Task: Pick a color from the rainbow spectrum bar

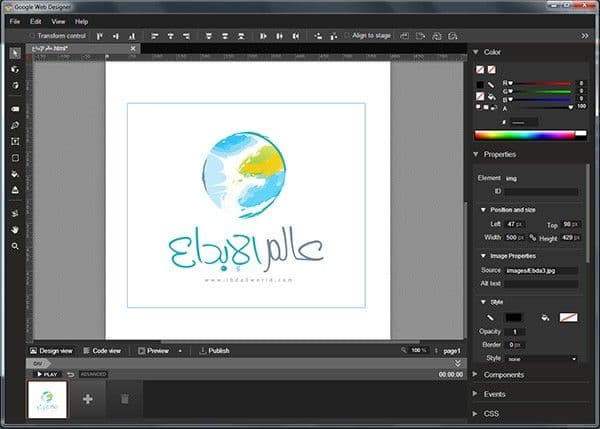Action: point(529,135)
